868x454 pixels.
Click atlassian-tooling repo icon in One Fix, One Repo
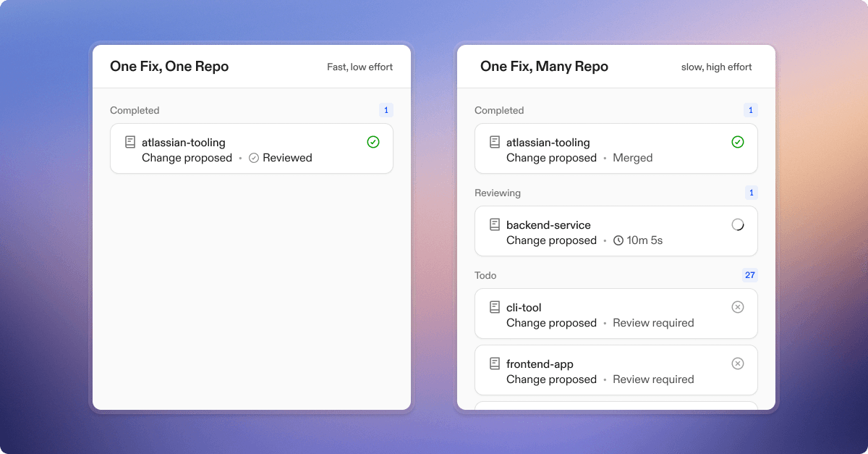pyautogui.click(x=130, y=142)
